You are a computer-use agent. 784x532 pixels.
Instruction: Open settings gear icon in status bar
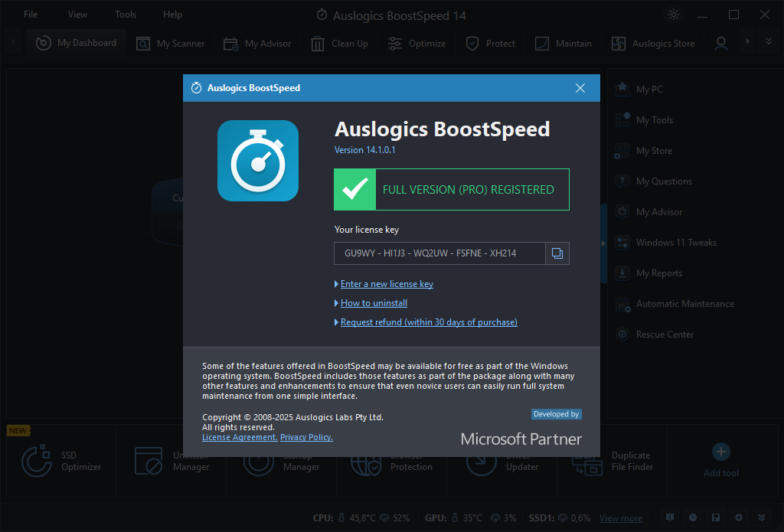click(x=739, y=517)
